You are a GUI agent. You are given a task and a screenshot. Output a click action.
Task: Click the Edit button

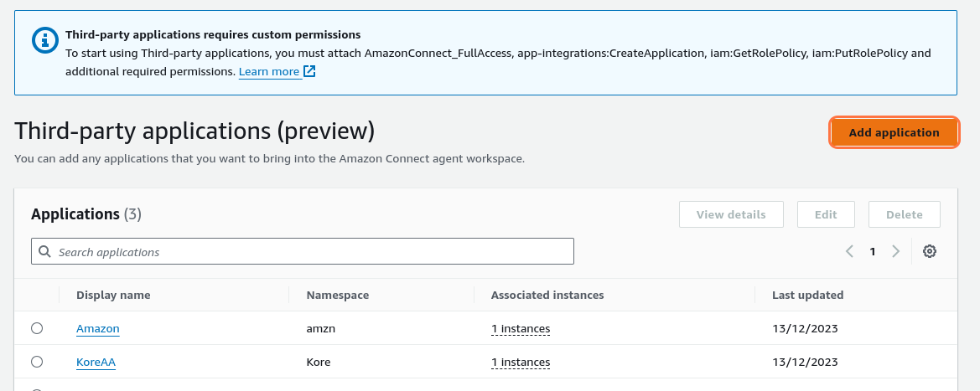coord(826,214)
